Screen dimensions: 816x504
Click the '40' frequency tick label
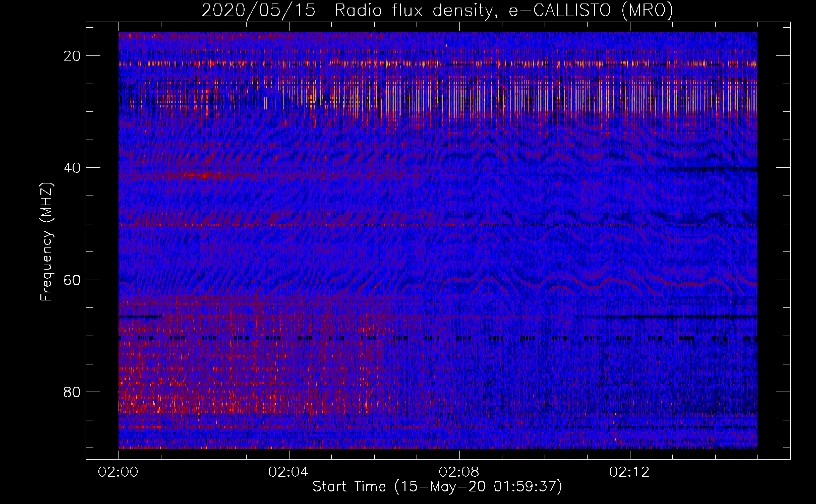tap(73, 168)
